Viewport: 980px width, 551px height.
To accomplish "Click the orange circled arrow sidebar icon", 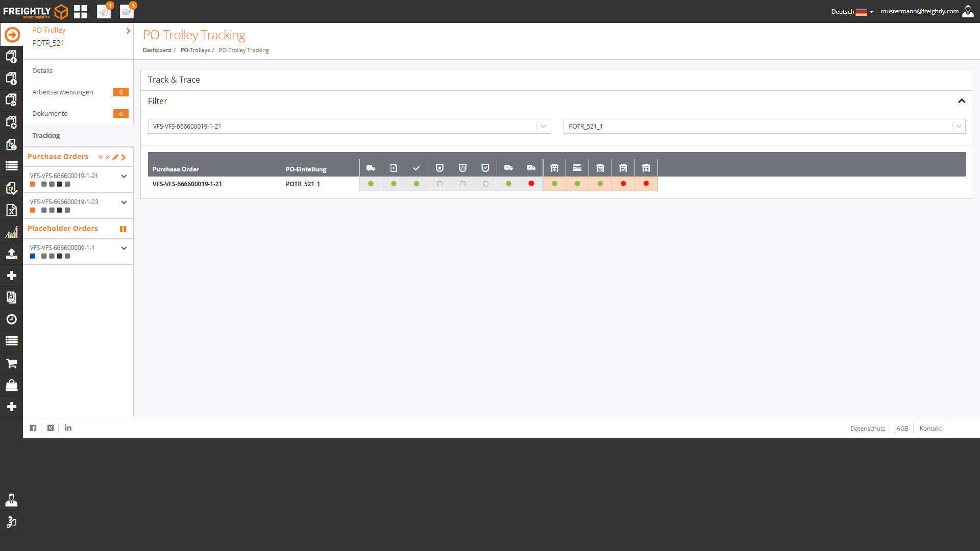I will coord(12,35).
